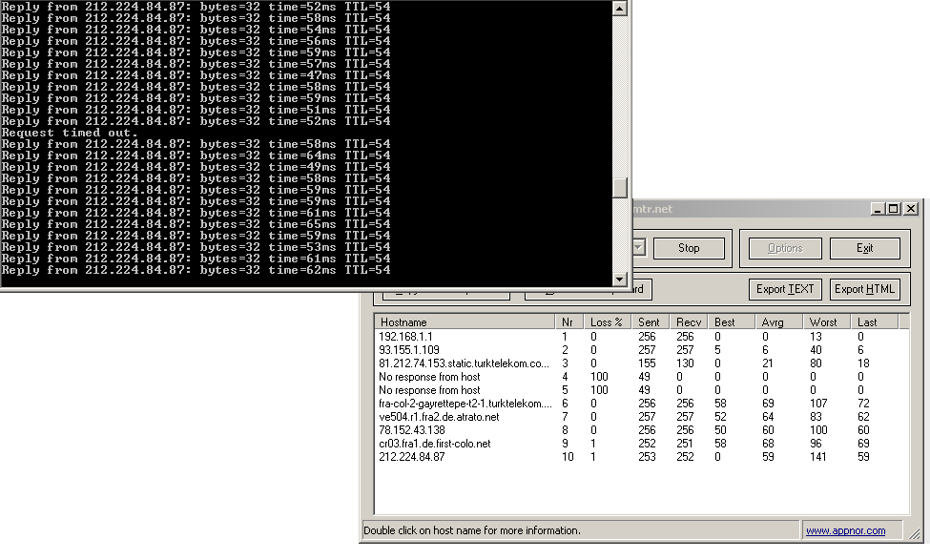The width and height of the screenshot is (930, 560).
Task: Click the Loss % column header
Action: [608, 322]
